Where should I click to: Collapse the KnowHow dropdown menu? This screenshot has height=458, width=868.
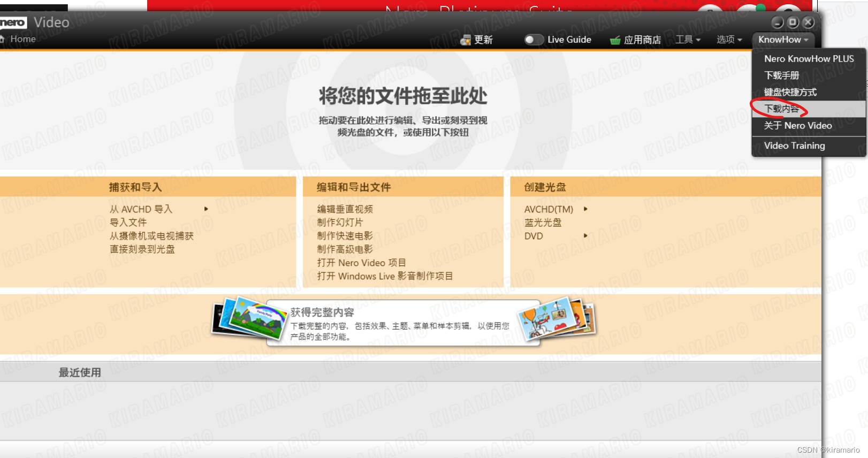coord(783,40)
